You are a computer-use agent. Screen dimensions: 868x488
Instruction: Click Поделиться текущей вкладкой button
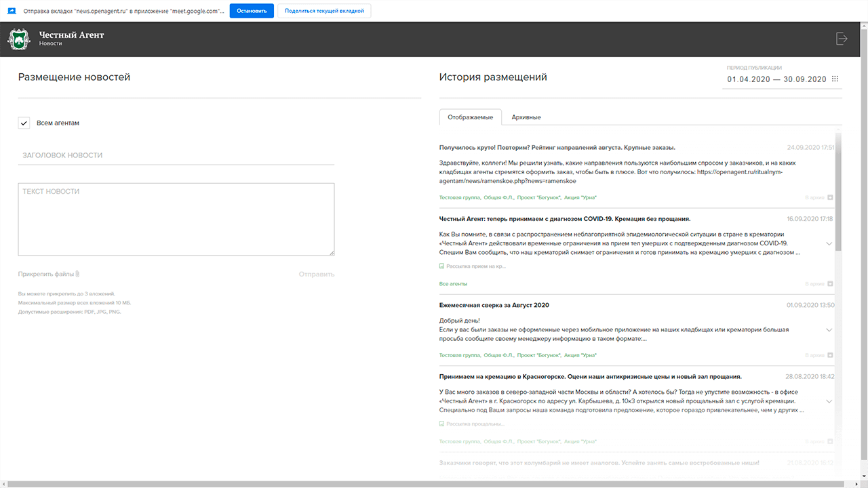(324, 12)
